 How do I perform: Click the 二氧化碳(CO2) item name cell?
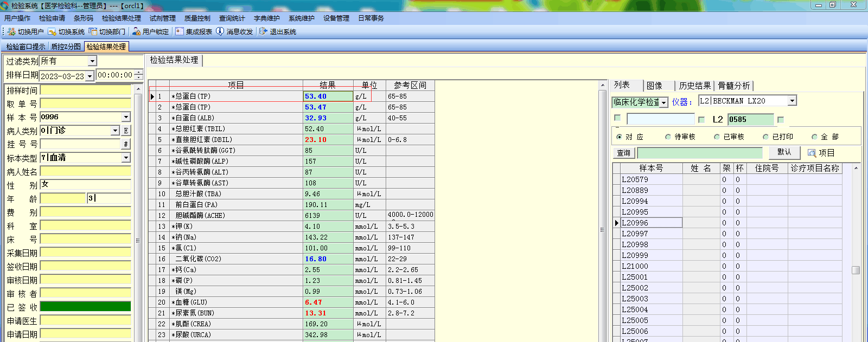click(236, 259)
